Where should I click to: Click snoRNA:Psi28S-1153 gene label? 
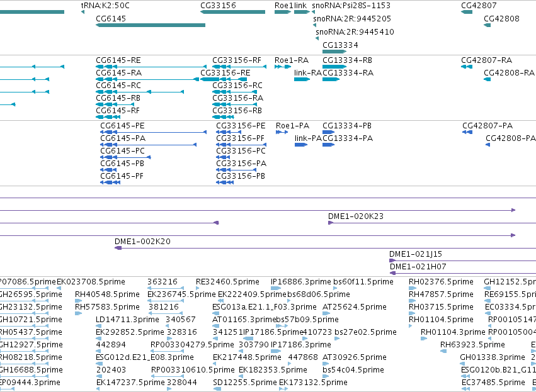coord(351,6)
